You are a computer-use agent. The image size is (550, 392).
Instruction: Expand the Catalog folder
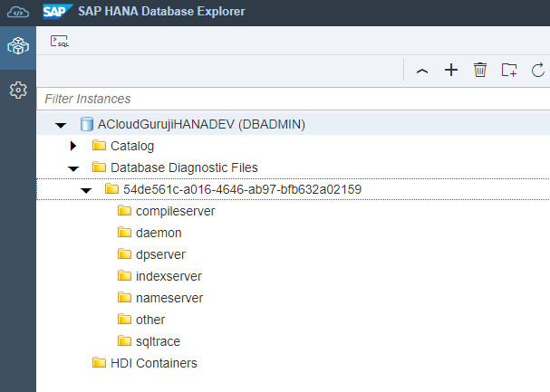point(73,147)
